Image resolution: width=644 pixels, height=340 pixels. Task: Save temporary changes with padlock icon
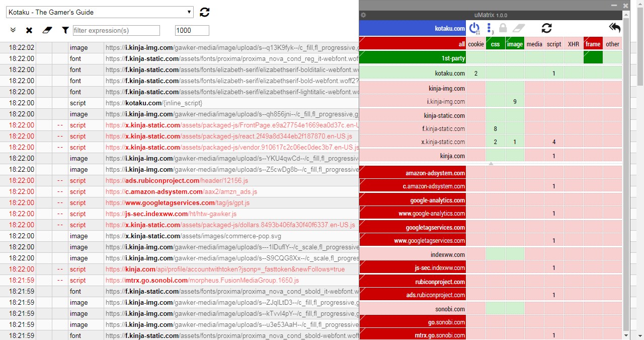(x=503, y=28)
